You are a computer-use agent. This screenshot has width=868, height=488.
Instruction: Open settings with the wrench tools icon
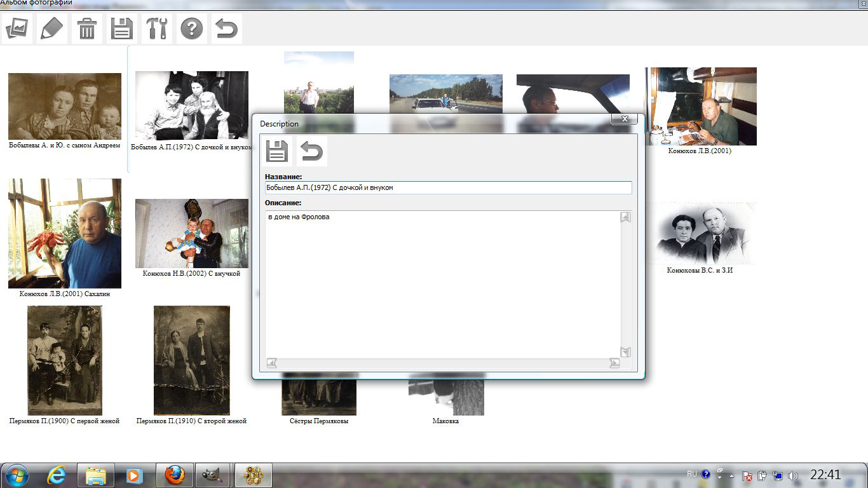157,29
